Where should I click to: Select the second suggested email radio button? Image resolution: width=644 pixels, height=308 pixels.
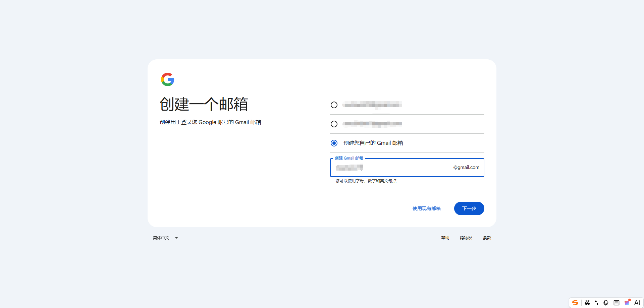pos(334,124)
